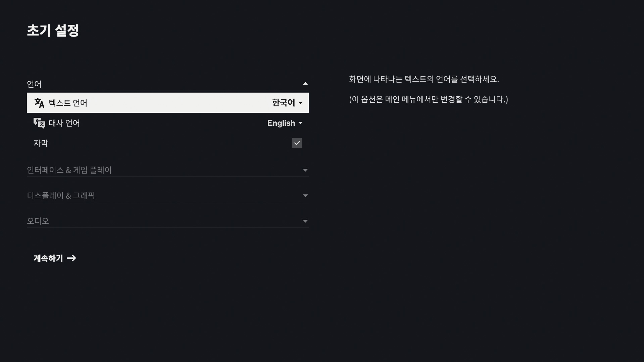Screen dimensions: 644x362
Task: Select the 자막 label row
Action: (168, 143)
